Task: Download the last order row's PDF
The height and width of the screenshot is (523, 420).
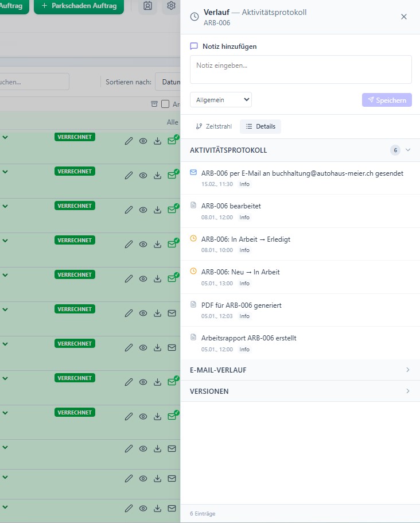Action: pyautogui.click(x=157, y=508)
